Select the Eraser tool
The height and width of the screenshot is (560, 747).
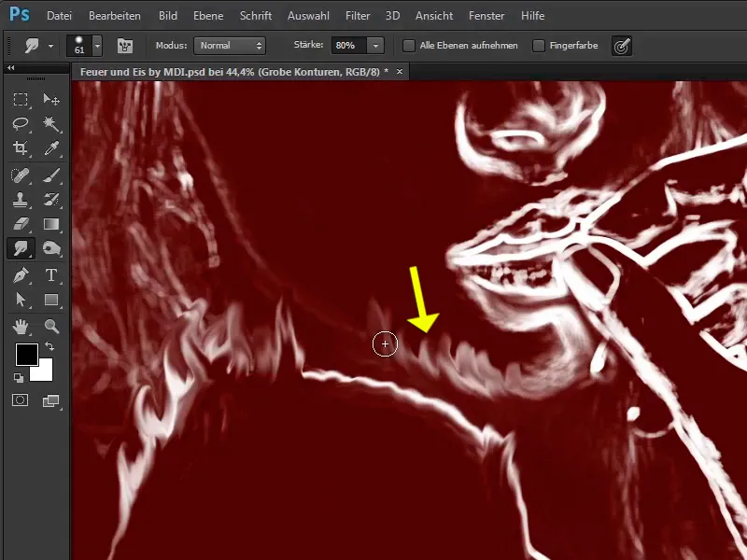pos(20,224)
